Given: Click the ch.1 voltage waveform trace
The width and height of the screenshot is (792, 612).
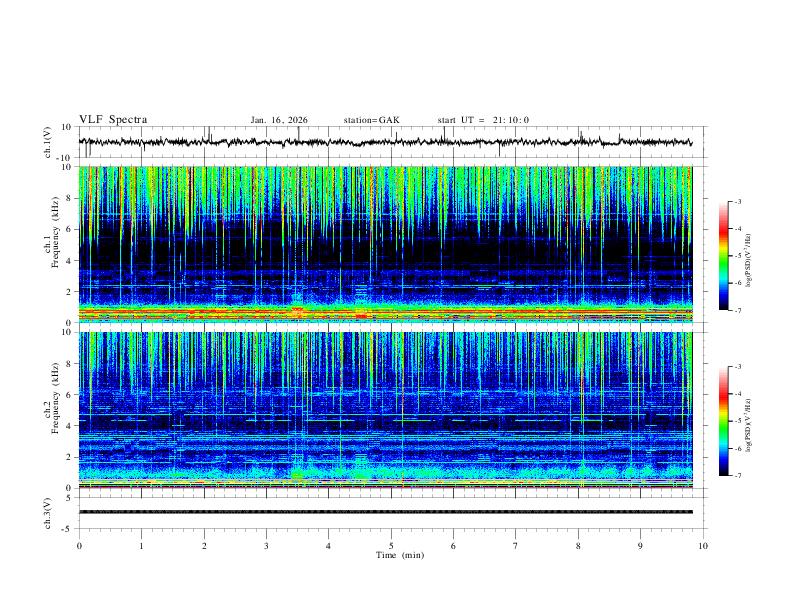Looking at the screenshot, I should pos(386,142).
